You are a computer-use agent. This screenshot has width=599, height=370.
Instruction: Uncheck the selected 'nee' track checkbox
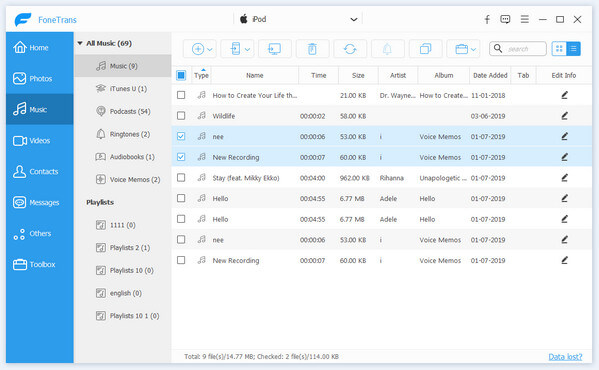(x=181, y=136)
